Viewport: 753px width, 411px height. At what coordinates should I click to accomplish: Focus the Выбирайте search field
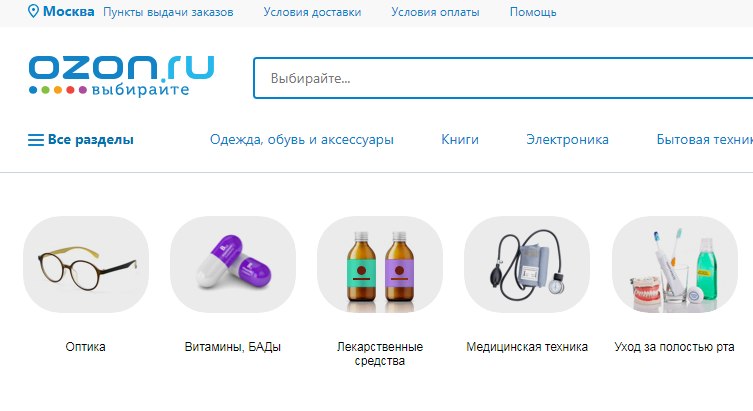tap(503, 78)
